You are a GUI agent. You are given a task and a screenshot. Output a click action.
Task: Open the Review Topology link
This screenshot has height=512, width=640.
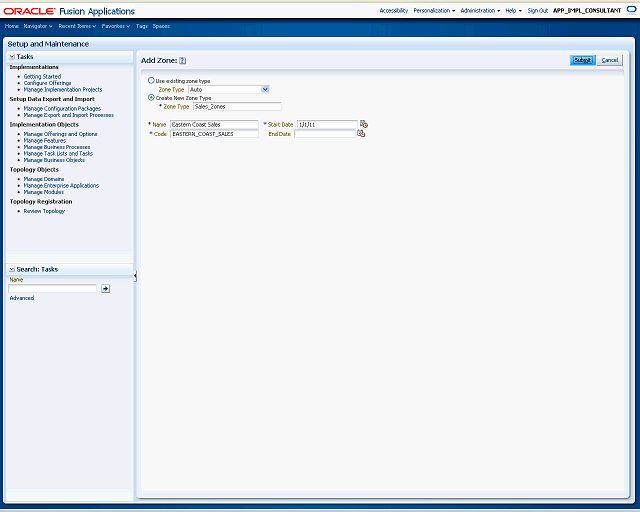(x=44, y=211)
